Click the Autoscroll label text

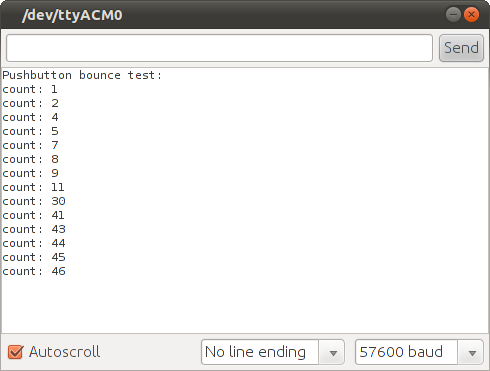click(x=64, y=352)
